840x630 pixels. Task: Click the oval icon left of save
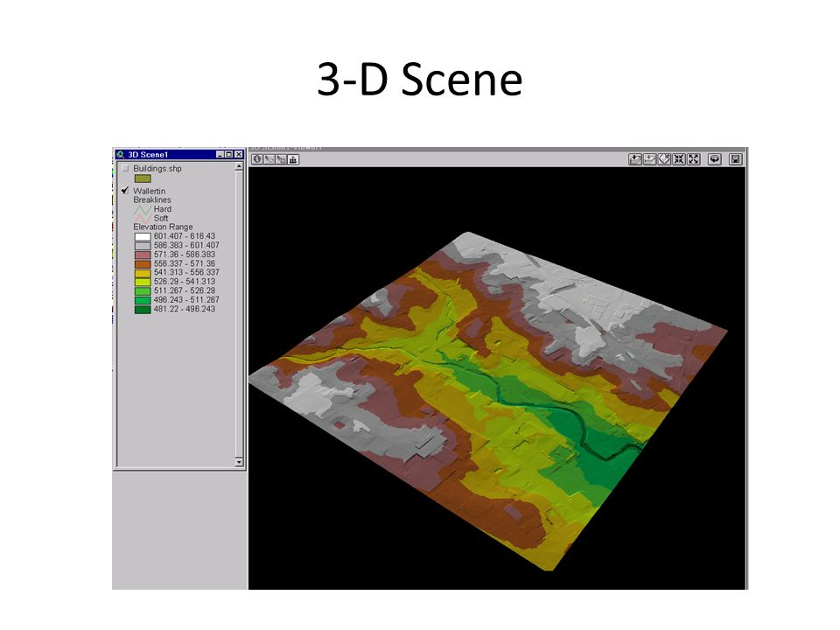[715, 159]
